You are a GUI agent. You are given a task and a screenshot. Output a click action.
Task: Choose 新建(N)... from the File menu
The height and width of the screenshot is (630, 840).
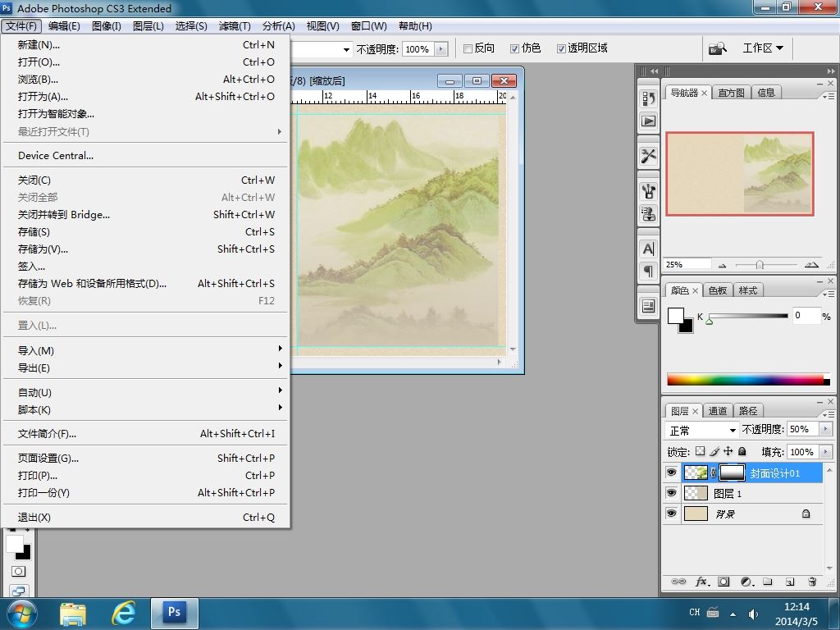click(x=145, y=45)
